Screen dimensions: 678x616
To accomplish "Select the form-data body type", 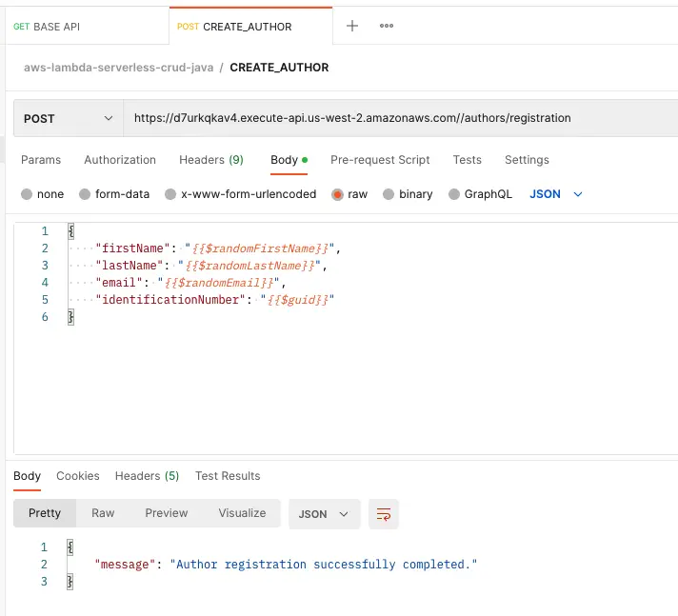I will coord(114,194).
